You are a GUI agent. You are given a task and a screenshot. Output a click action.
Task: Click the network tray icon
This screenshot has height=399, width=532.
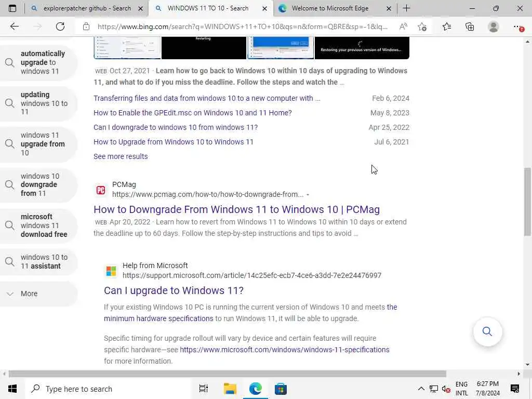click(434, 389)
